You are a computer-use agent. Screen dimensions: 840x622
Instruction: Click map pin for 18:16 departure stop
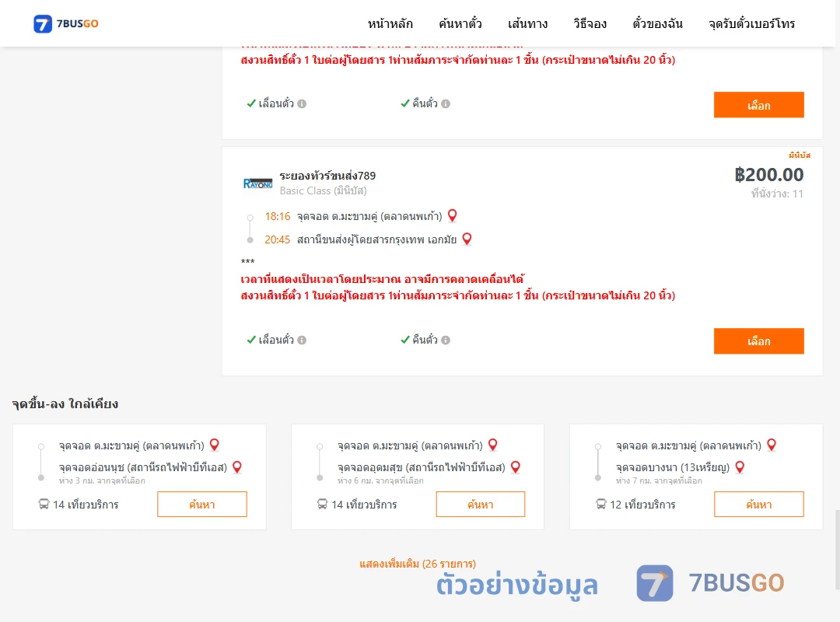coord(453,215)
